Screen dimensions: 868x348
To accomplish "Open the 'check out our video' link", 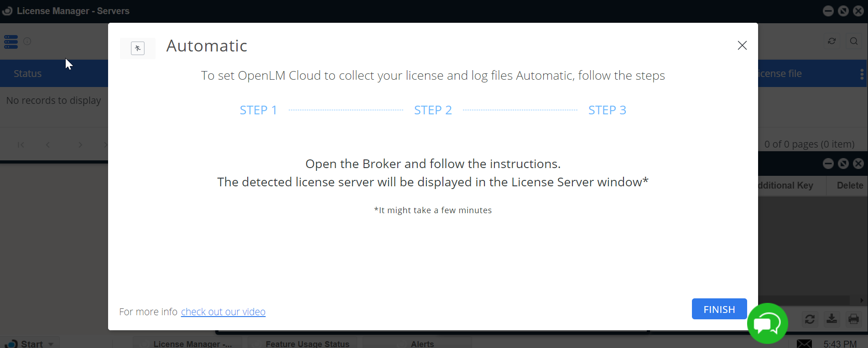I will [x=223, y=312].
